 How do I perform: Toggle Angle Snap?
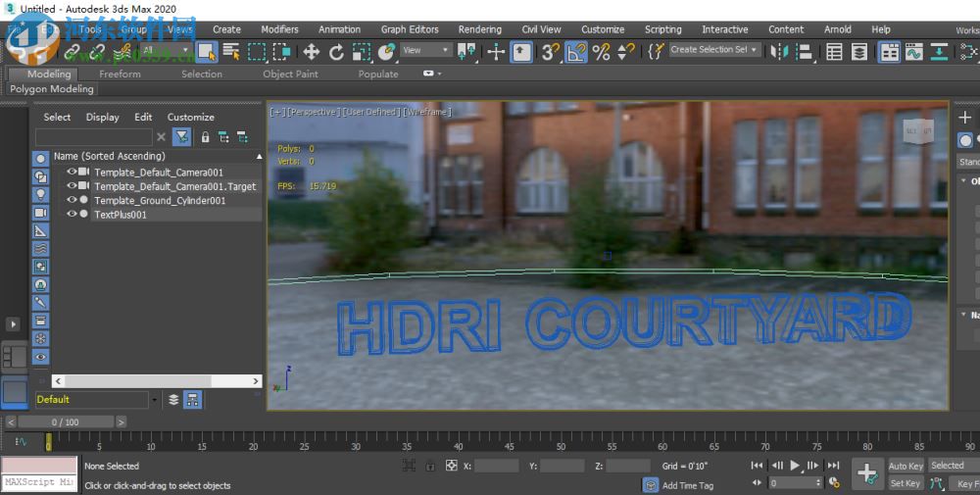[575, 52]
